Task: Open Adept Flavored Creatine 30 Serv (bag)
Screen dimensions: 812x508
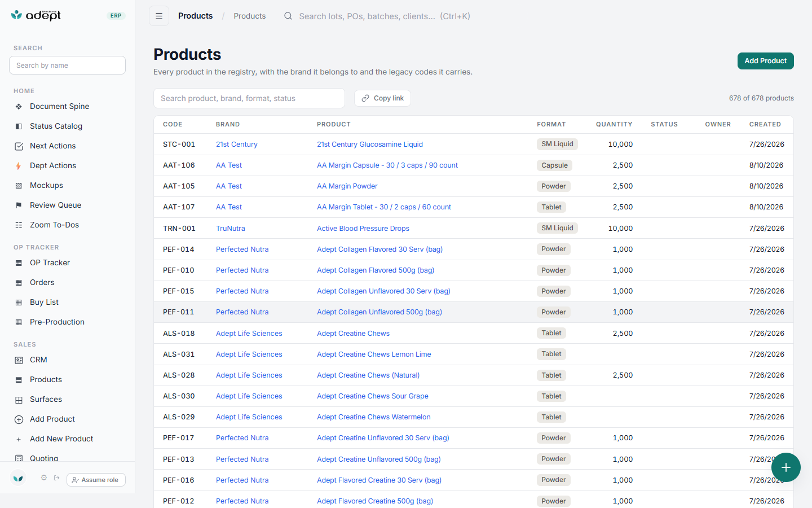Action: (x=379, y=480)
